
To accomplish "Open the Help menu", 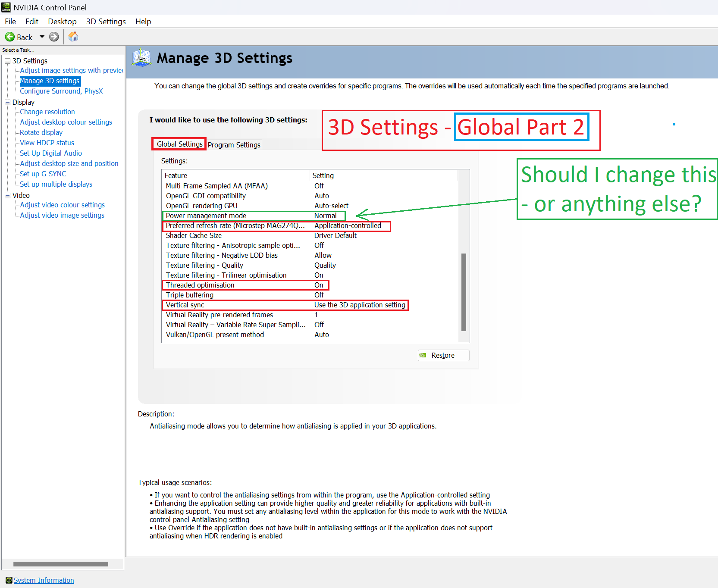I will pos(143,22).
